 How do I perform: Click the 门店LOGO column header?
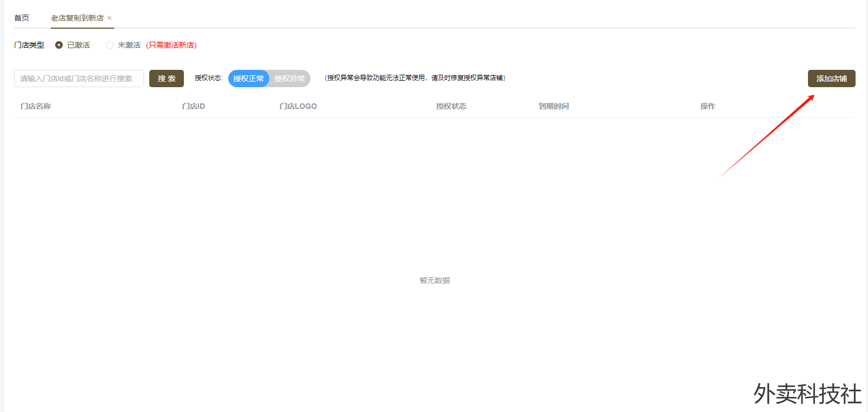point(298,106)
